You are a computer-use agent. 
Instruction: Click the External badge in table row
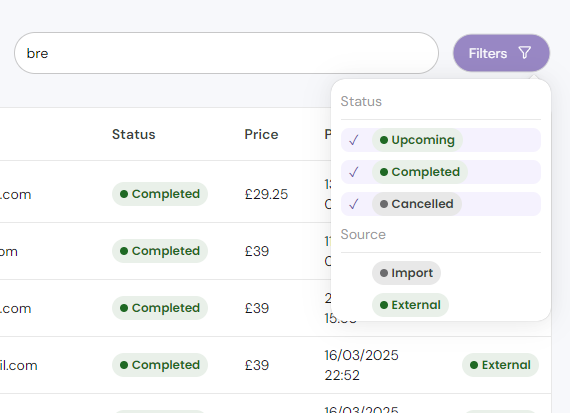click(500, 365)
